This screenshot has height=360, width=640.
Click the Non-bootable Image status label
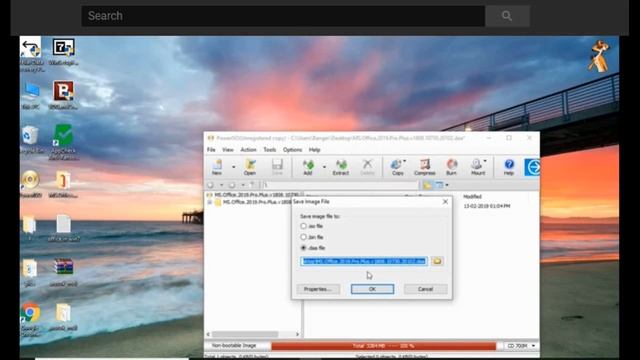point(234,346)
